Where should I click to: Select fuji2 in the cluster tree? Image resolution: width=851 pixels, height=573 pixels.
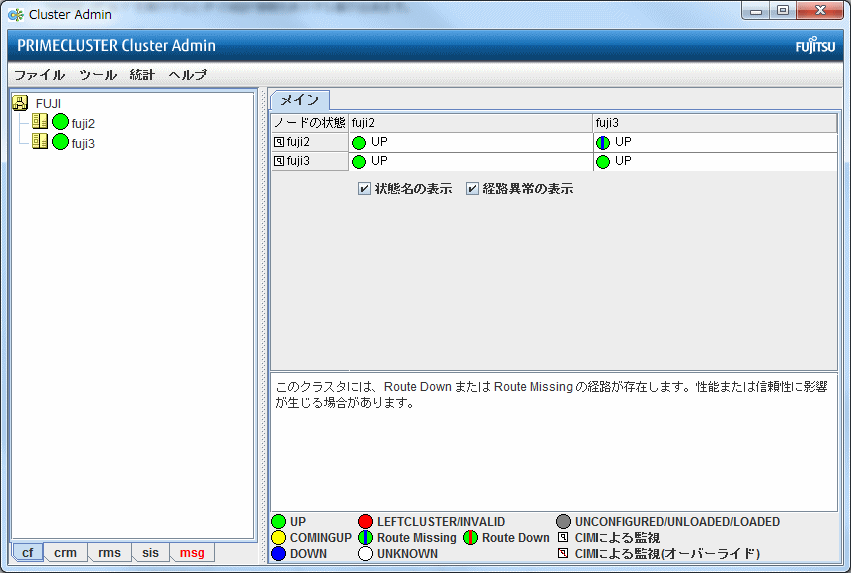point(83,124)
